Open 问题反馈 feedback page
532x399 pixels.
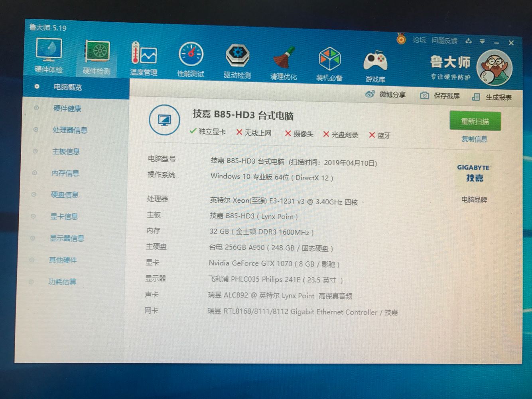click(444, 41)
